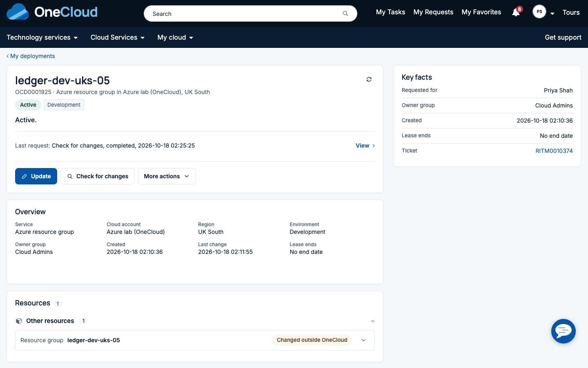The width and height of the screenshot is (588, 368).
Task: Open the chat bubble widget
Action: click(563, 331)
